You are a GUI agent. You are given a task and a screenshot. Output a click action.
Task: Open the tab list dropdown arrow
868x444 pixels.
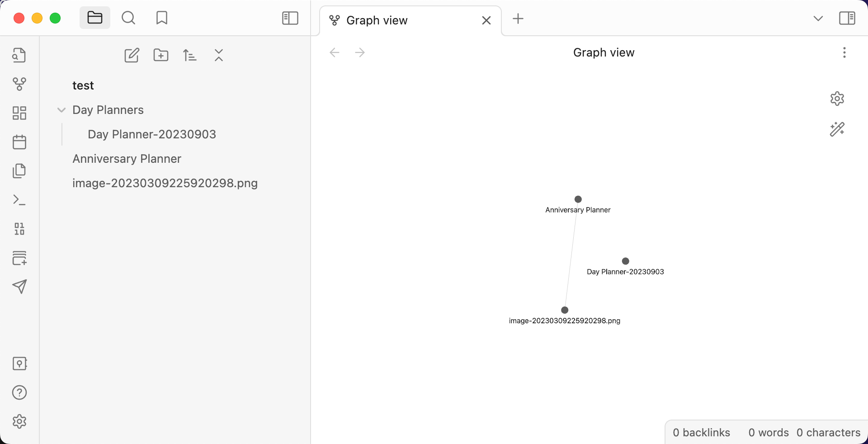click(x=818, y=19)
